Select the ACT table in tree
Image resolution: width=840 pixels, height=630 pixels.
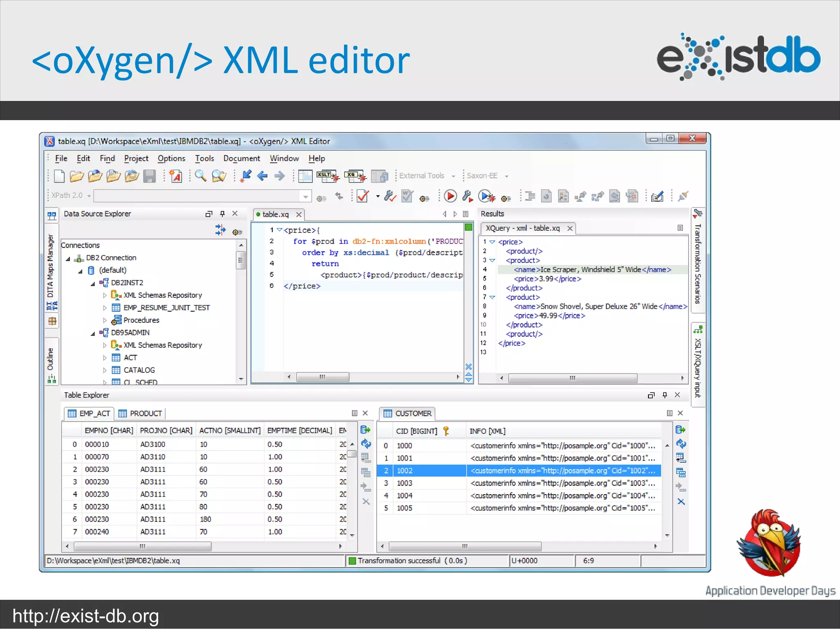130,358
